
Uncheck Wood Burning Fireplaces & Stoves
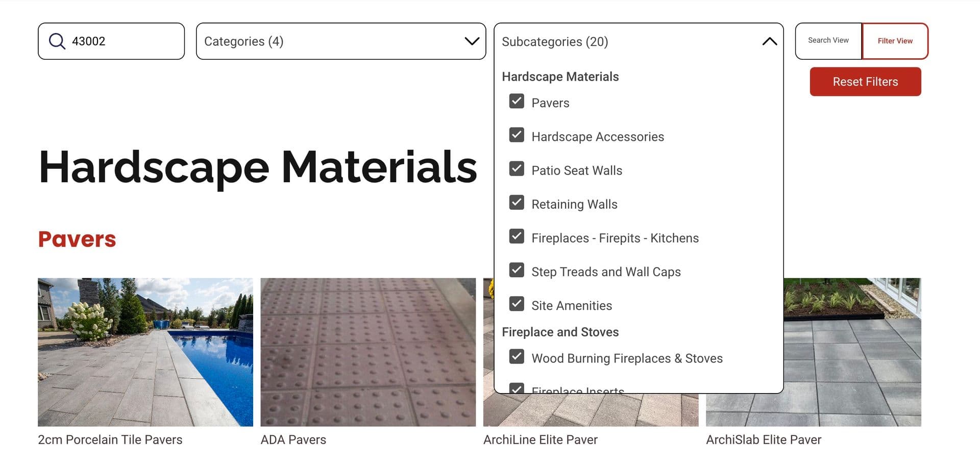click(x=517, y=357)
